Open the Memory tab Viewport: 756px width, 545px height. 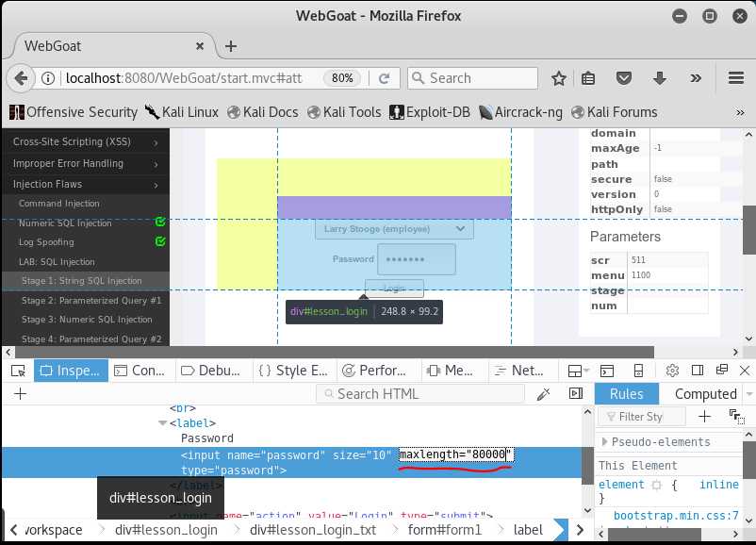coord(451,371)
